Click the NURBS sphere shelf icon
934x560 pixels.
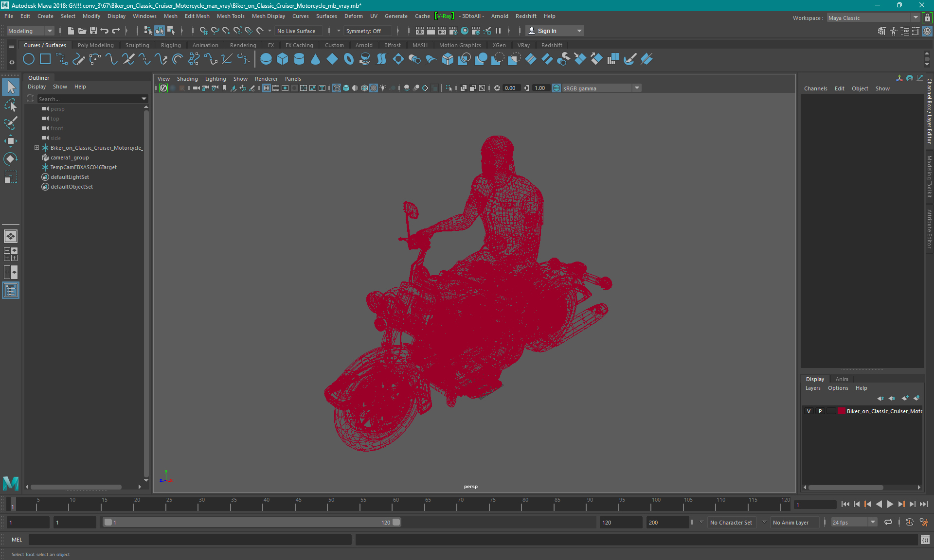coord(266,59)
